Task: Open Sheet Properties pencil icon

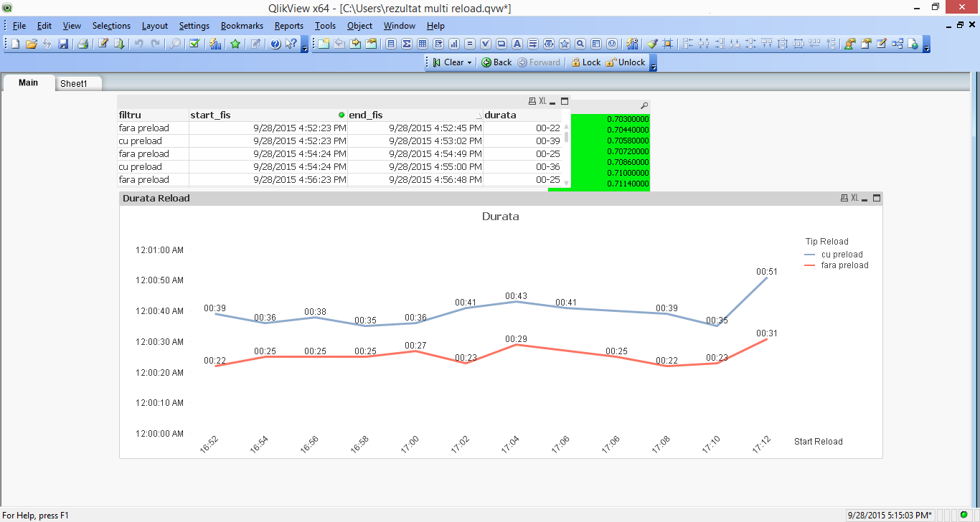Action: click(x=882, y=44)
